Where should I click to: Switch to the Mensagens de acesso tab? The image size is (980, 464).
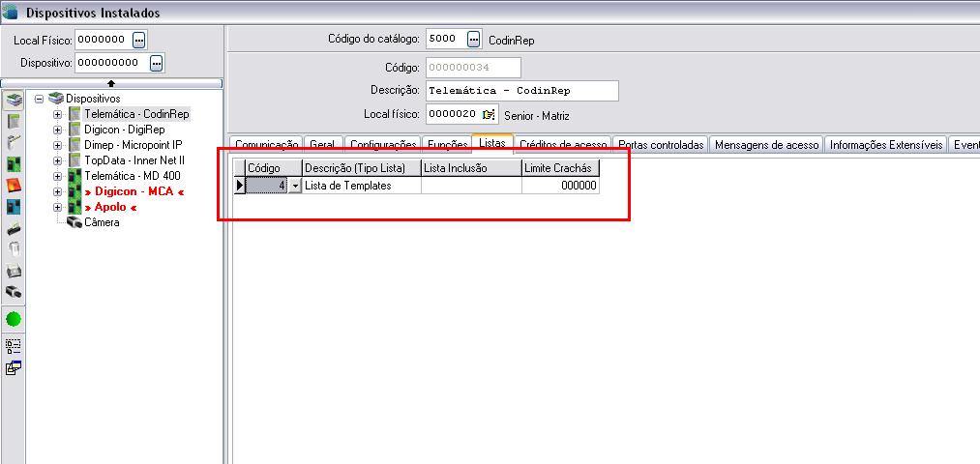pos(767,145)
